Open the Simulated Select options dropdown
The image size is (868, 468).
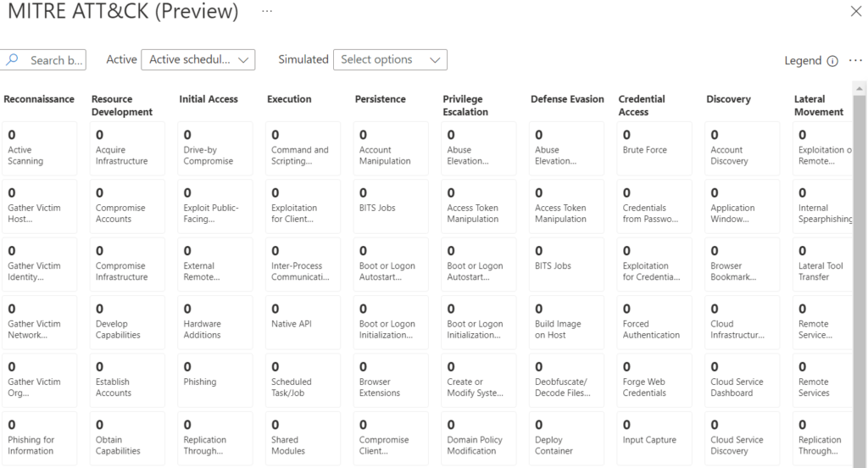(x=390, y=60)
